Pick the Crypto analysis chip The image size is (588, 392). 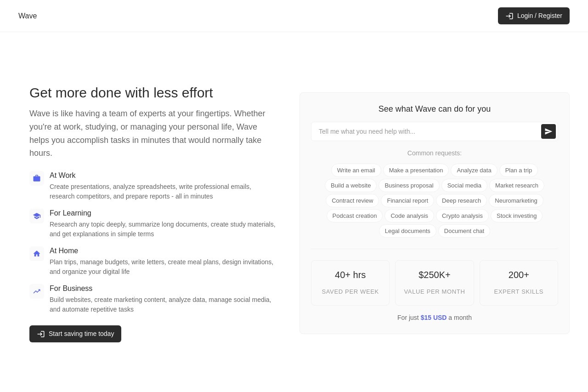tap(462, 216)
